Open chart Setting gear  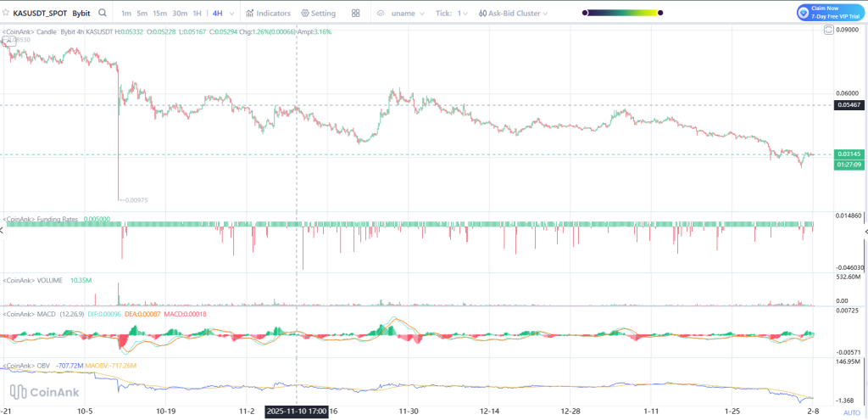click(x=318, y=14)
